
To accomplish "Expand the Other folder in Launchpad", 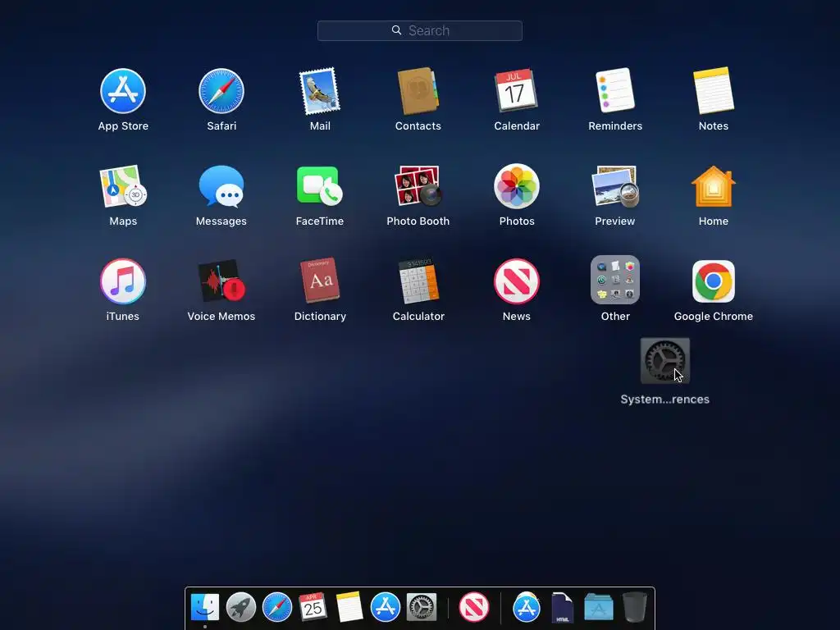I will click(615, 281).
